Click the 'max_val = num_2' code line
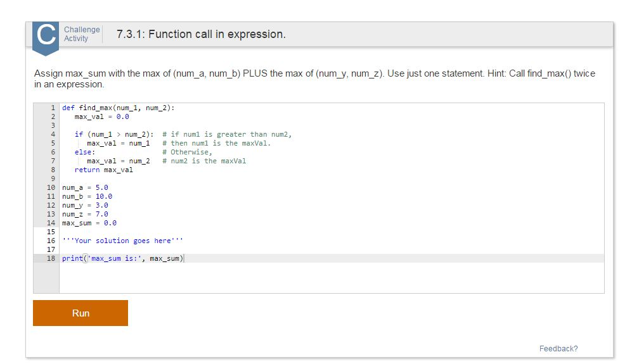 coord(118,161)
